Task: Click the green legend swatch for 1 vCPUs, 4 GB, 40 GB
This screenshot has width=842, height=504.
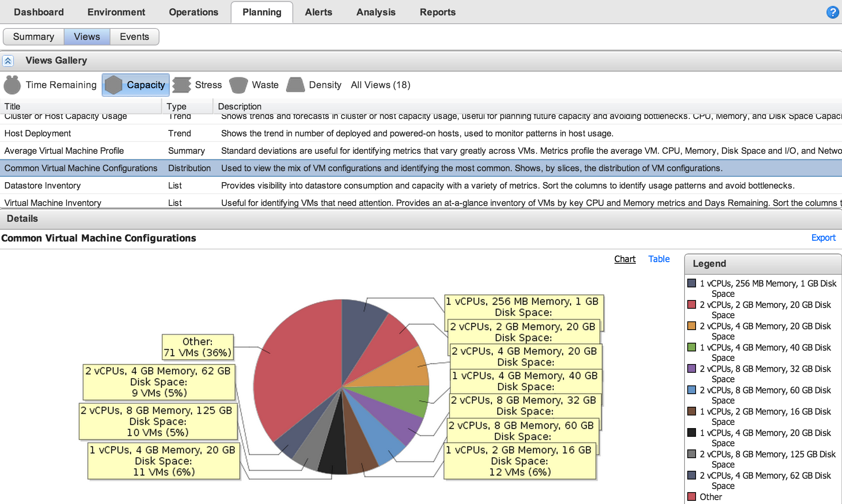Action: pos(692,347)
